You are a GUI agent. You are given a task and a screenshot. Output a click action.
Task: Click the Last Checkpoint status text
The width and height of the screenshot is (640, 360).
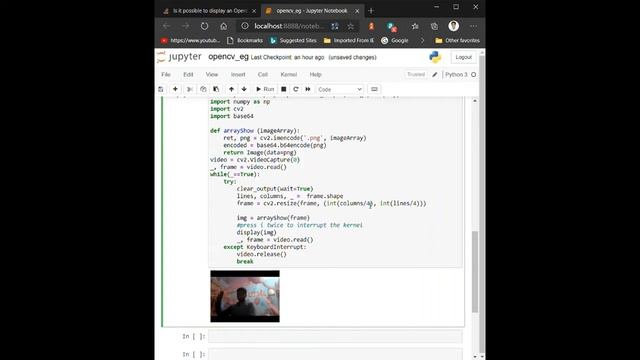pos(287,57)
